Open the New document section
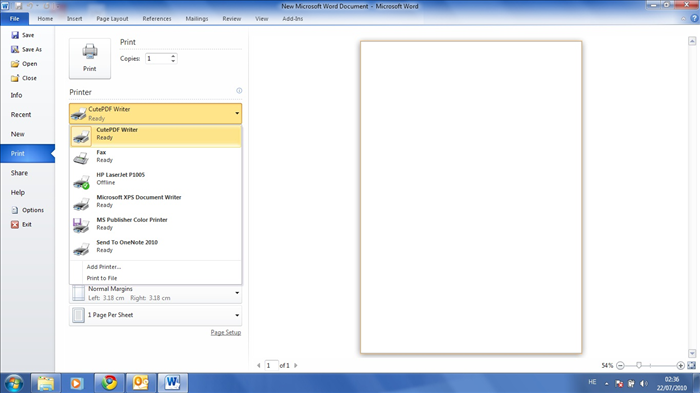The image size is (700, 393). point(18,134)
